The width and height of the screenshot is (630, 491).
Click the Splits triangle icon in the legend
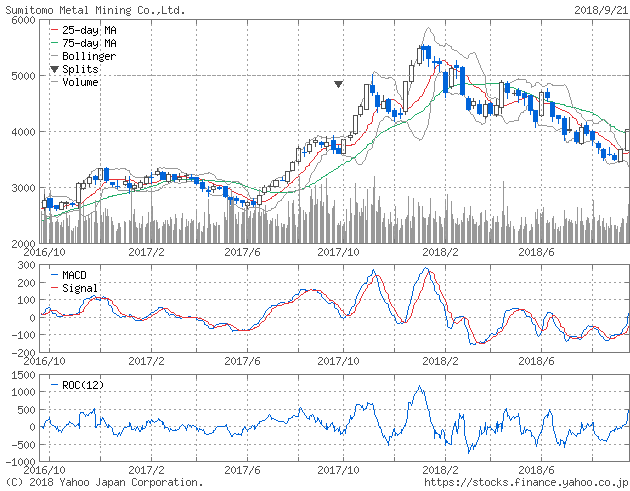pyautogui.click(x=53, y=70)
